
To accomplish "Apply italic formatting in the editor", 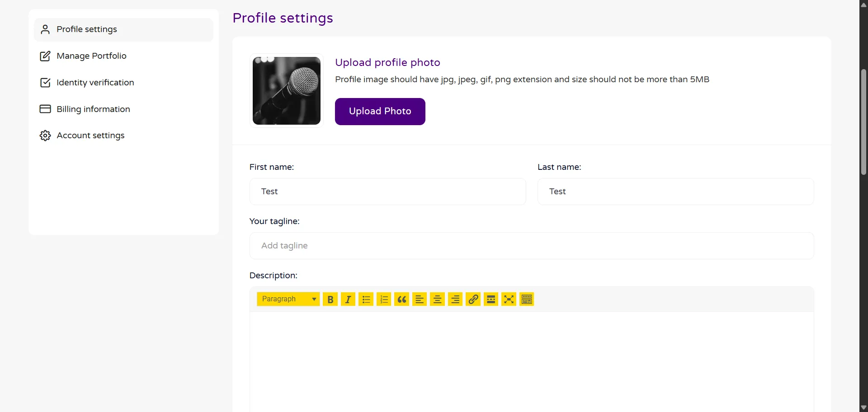I will click(x=348, y=300).
